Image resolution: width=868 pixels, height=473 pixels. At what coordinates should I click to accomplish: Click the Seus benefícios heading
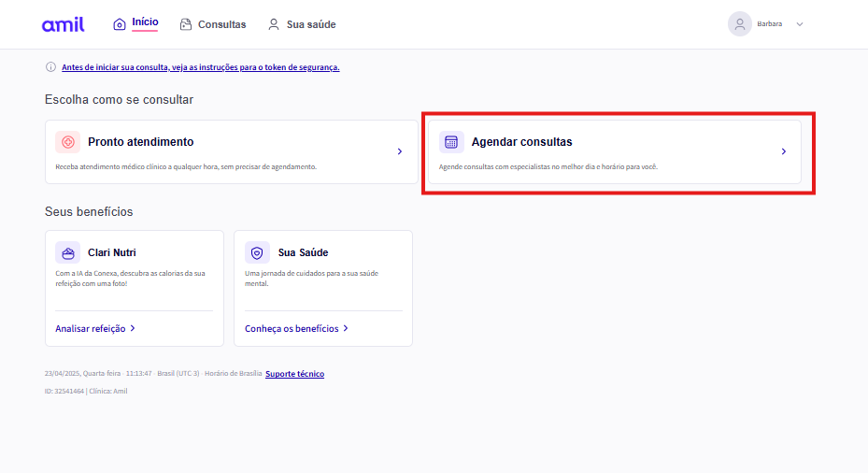tap(89, 211)
